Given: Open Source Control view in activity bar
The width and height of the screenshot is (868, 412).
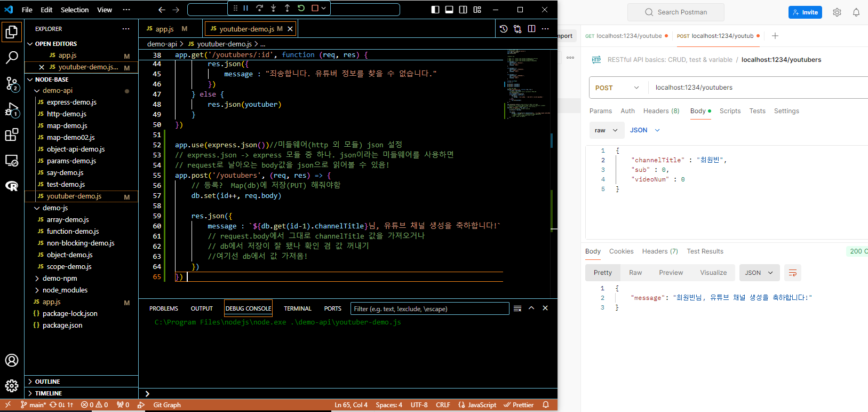Looking at the screenshot, I should 12,84.
